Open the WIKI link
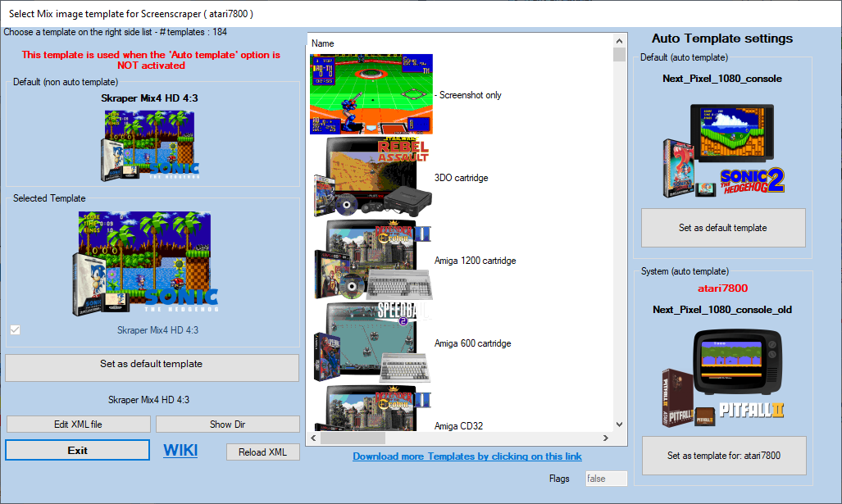This screenshot has height=504, width=842. (180, 450)
